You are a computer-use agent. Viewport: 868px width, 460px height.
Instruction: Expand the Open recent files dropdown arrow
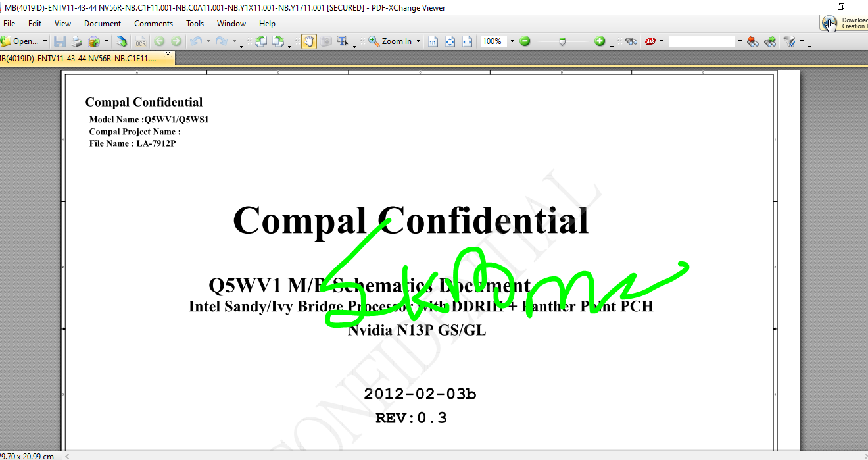point(45,41)
